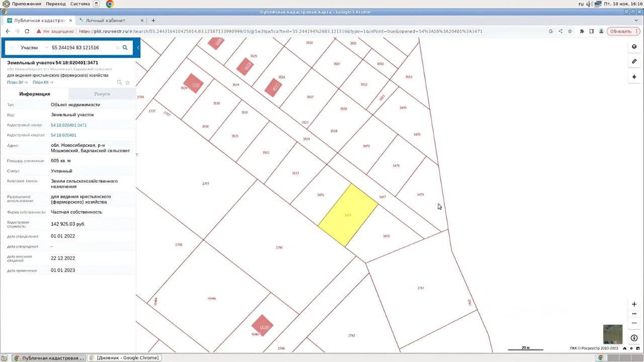Viewport: 644px width, 362px height.
Task: Open the three-dots zoom options on map
Action: tap(634, 314)
